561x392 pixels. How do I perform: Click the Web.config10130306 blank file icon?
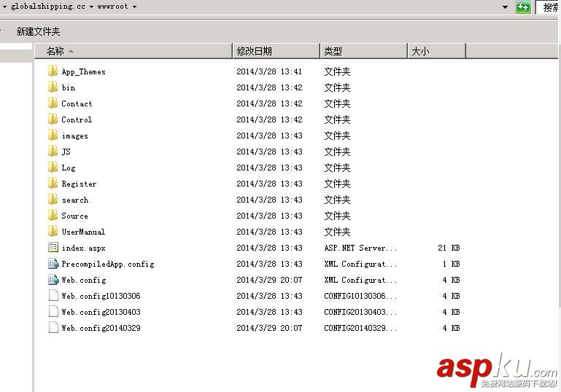(x=53, y=296)
